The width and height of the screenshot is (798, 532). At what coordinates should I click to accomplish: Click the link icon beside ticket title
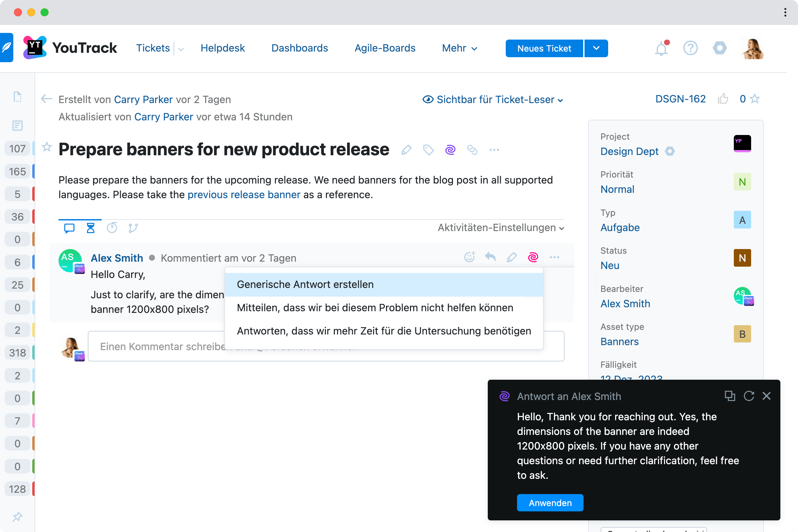coord(472,150)
